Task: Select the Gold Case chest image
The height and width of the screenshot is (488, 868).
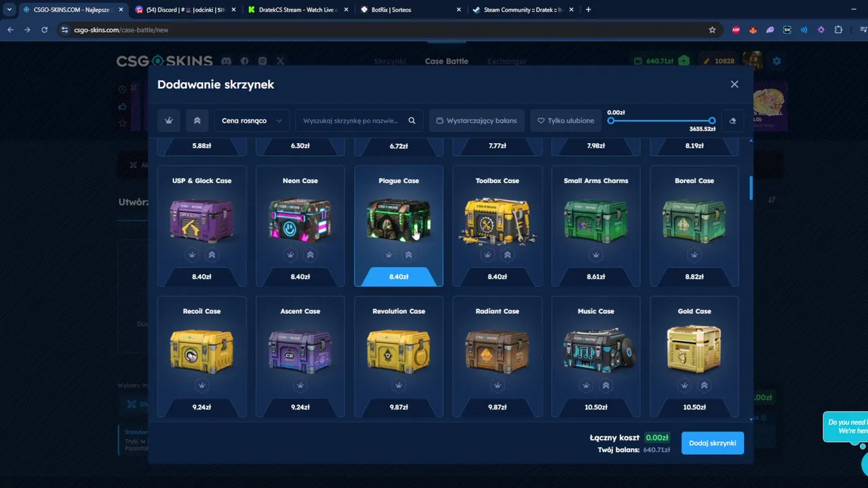Action: point(694,349)
